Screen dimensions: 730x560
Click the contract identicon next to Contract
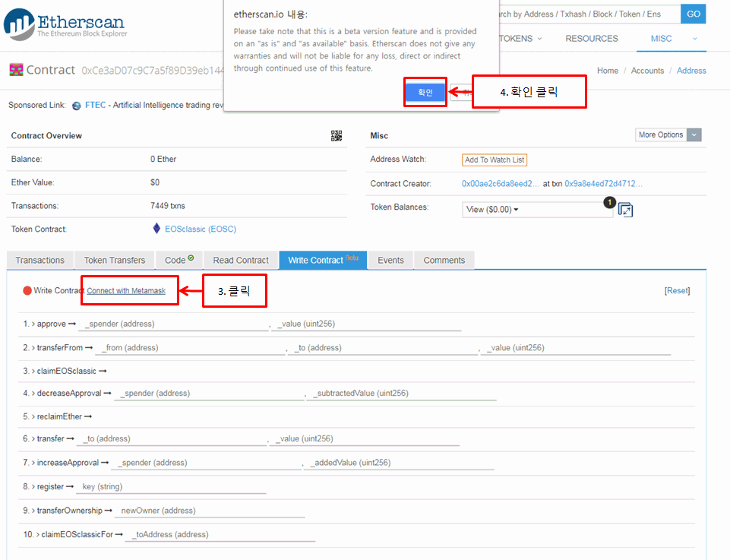click(x=16, y=70)
